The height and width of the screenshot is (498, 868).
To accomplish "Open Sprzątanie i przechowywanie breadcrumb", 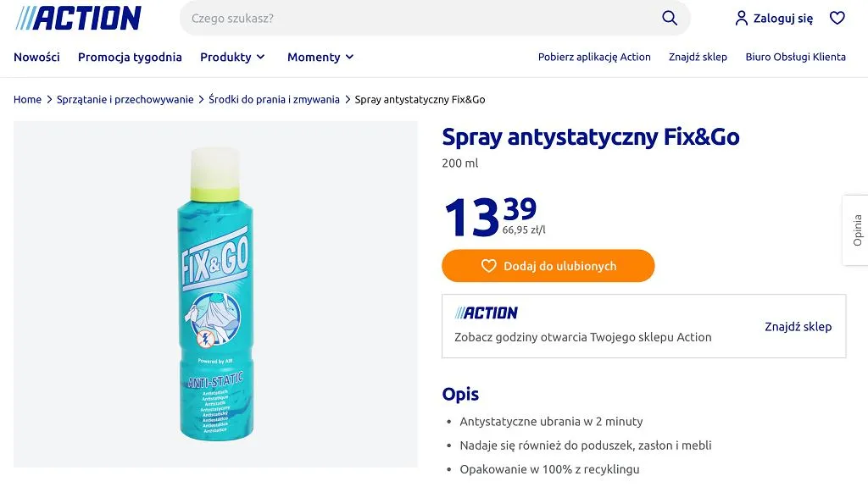I will point(125,99).
